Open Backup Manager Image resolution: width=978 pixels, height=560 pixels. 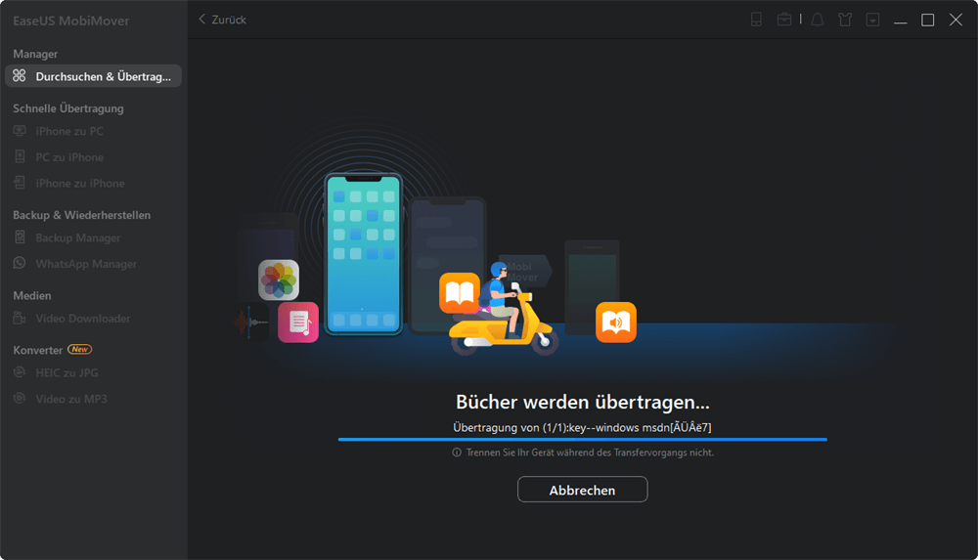tap(78, 237)
